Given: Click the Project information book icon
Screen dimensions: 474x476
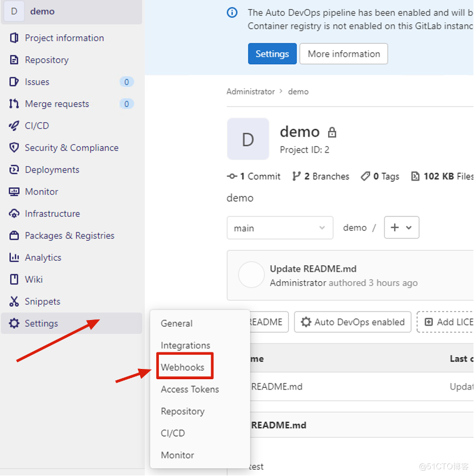Looking at the screenshot, I should (14, 38).
